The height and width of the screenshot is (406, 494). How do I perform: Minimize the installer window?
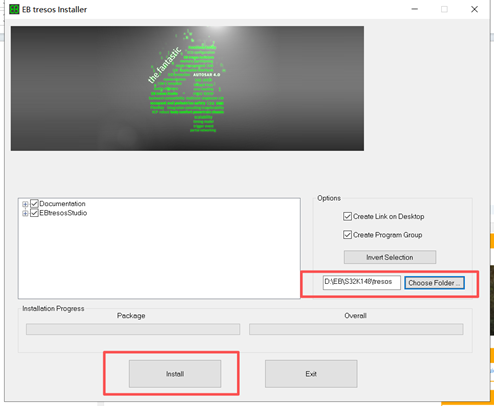pos(415,9)
